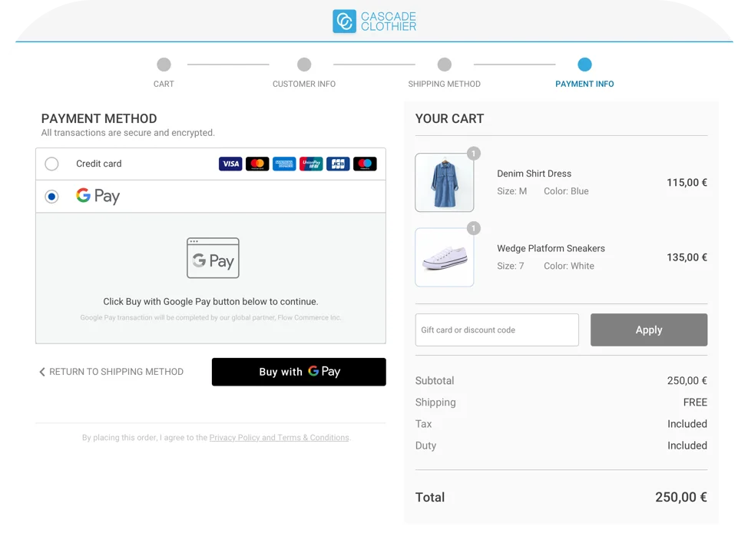Open the Privacy Policy and Terms link
Viewport: 748px width, 560px height.
tap(279, 438)
